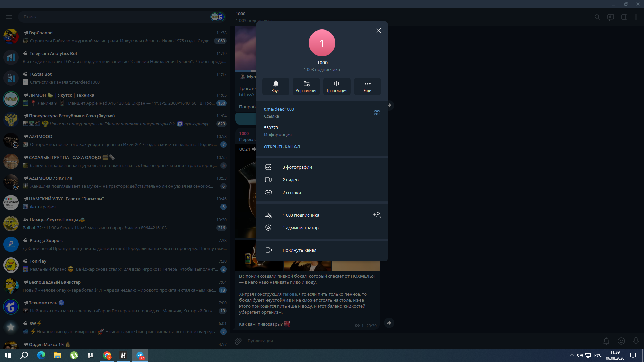
Task: Open the Беспощадный Банкстер channel
Action: coord(115,286)
